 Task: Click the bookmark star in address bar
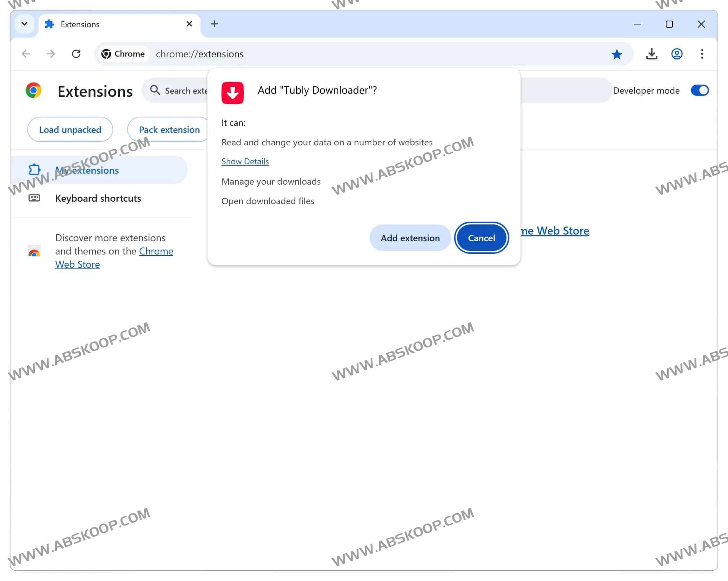[617, 54]
